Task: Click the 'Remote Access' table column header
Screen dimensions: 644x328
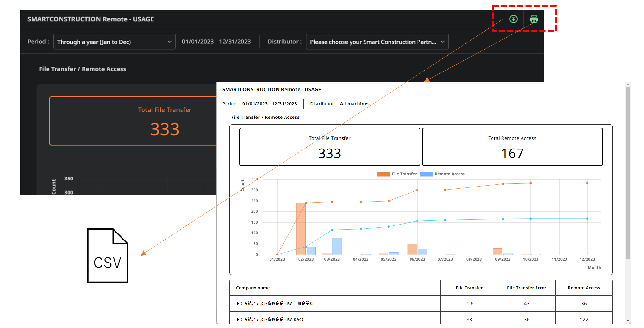Action: [x=584, y=288]
